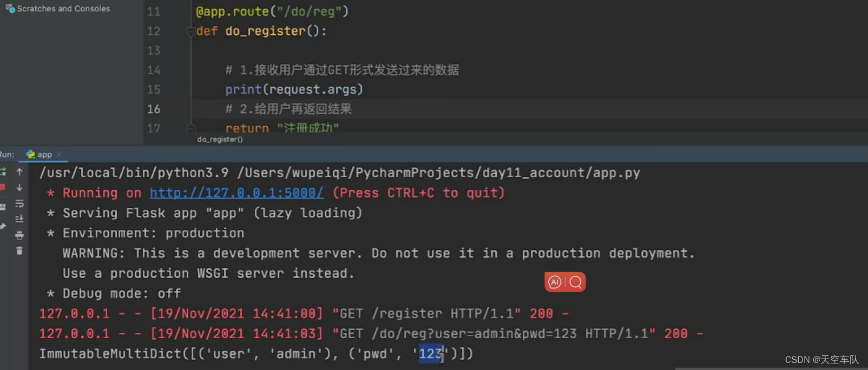This screenshot has height=370, width=868.
Task: Open Scratches and Consoles in project tree
Action: pyautogui.click(x=58, y=9)
